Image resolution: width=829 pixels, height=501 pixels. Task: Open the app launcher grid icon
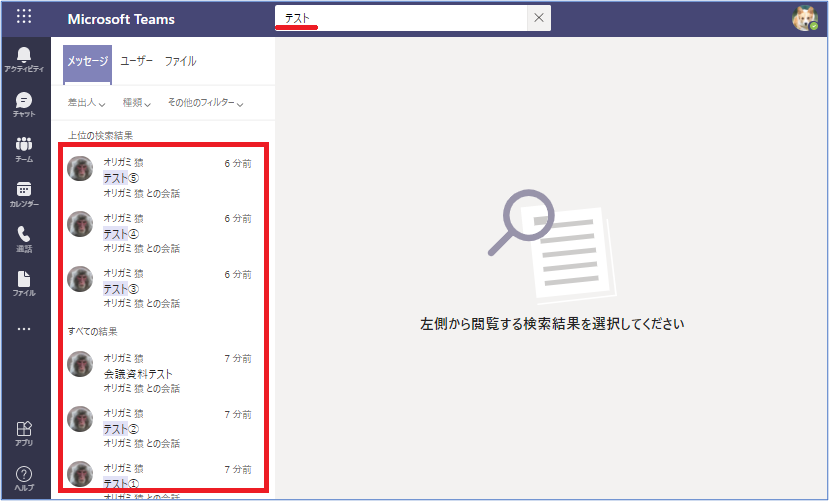pyautogui.click(x=24, y=16)
